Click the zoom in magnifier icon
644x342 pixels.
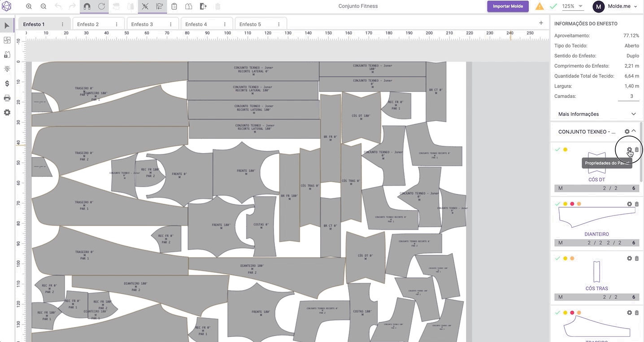click(x=29, y=6)
